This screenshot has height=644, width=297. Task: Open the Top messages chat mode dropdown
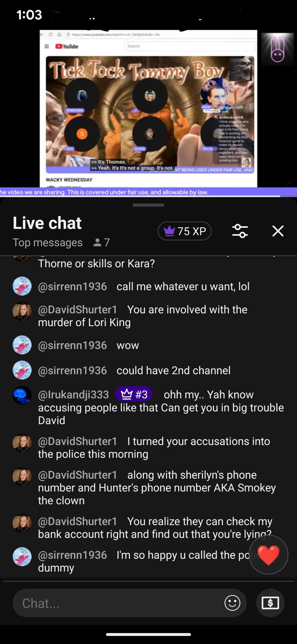tap(47, 243)
